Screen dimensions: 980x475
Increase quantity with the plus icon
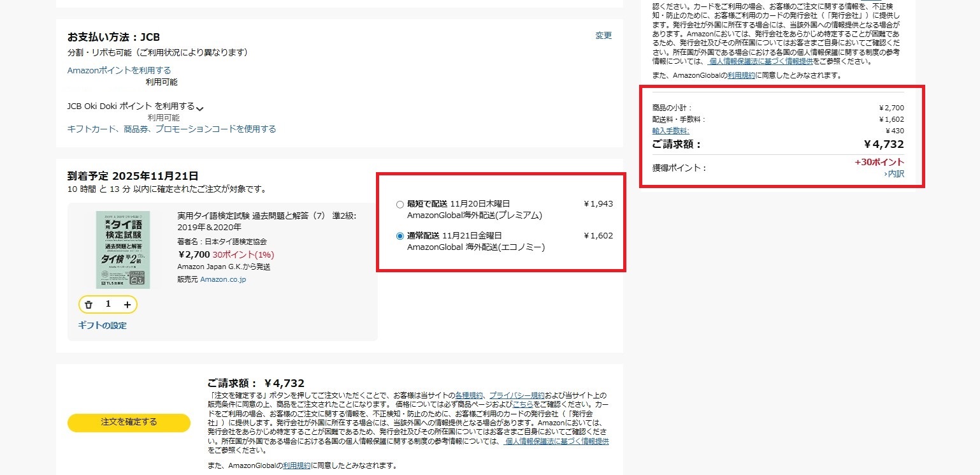[x=127, y=305]
